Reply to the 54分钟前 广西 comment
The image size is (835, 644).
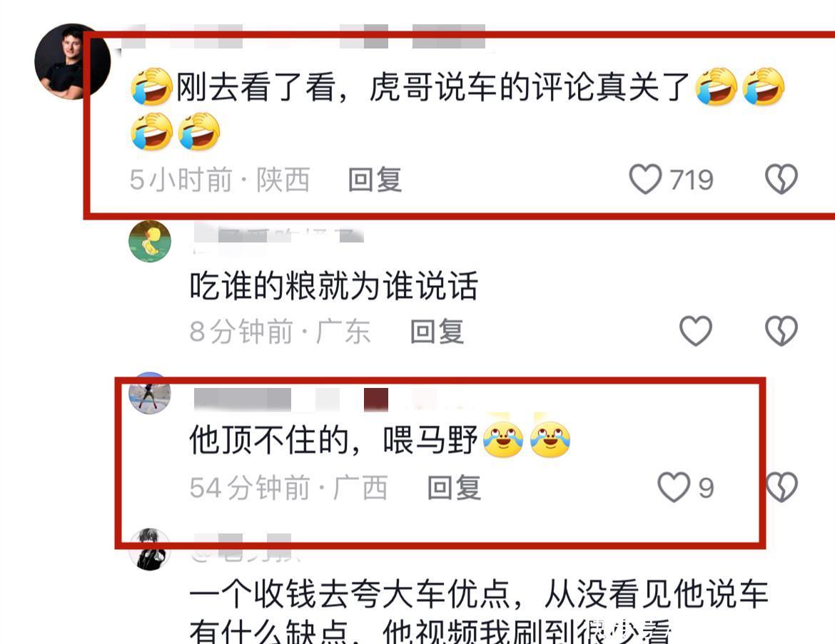(454, 488)
